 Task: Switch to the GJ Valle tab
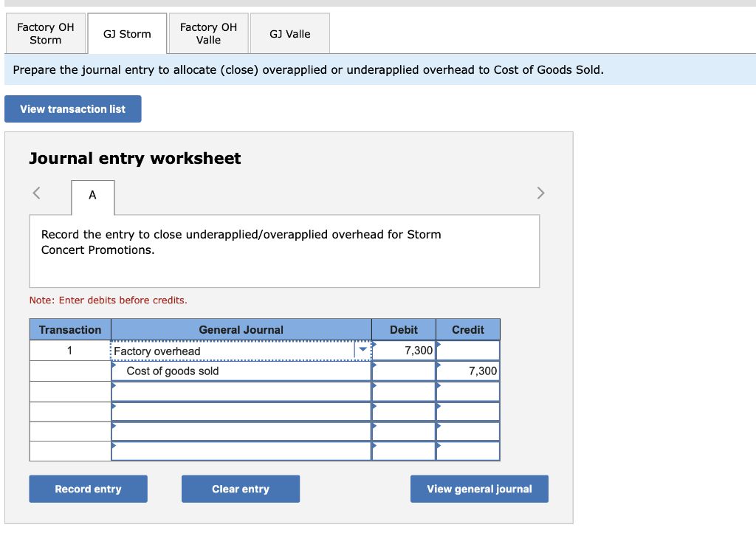289,33
